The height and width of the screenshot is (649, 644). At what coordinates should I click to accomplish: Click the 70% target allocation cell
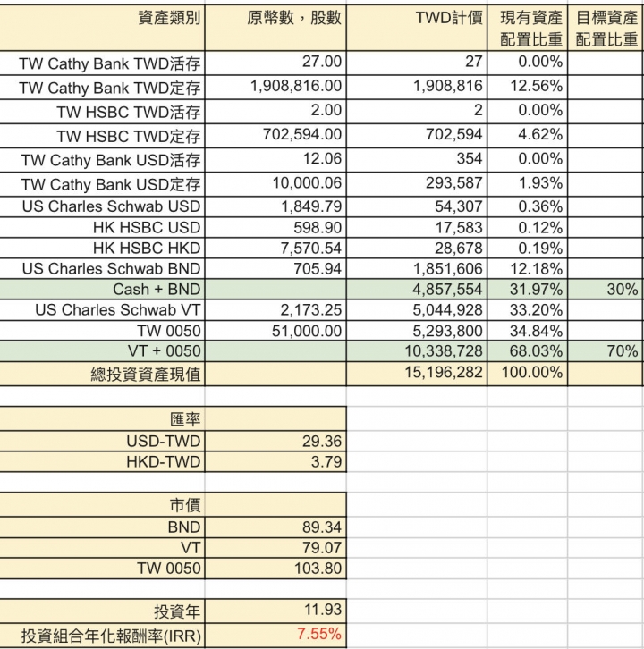(606, 351)
